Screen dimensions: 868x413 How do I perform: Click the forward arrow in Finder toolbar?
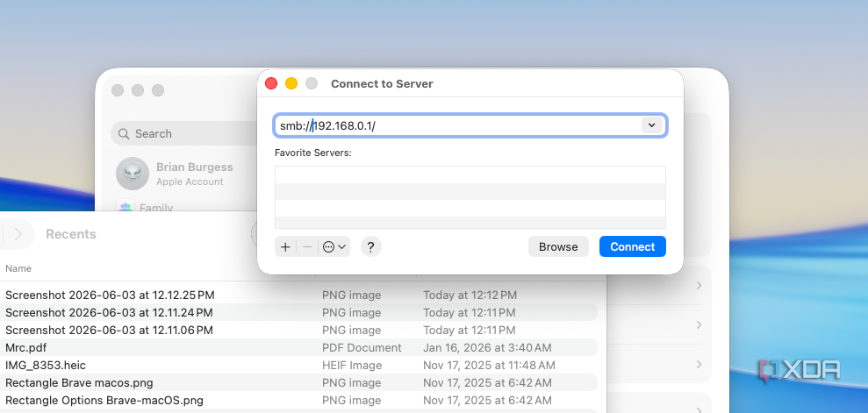(x=18, y=234)
